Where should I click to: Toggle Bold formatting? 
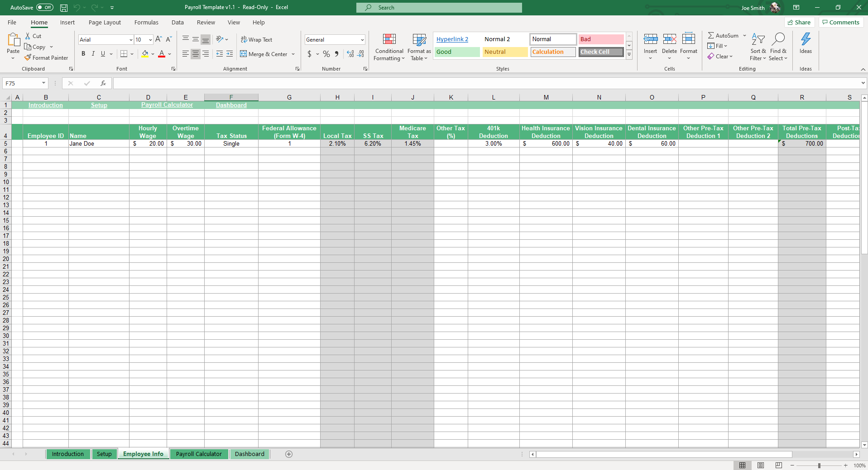pyautogui.click(x=83, y=54)
